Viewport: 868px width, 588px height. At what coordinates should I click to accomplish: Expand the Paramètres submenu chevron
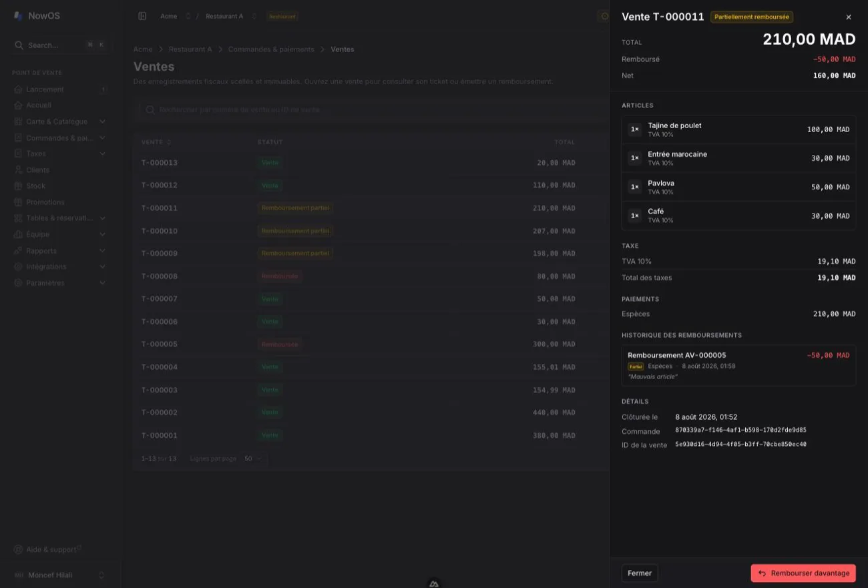coord(102,283)
